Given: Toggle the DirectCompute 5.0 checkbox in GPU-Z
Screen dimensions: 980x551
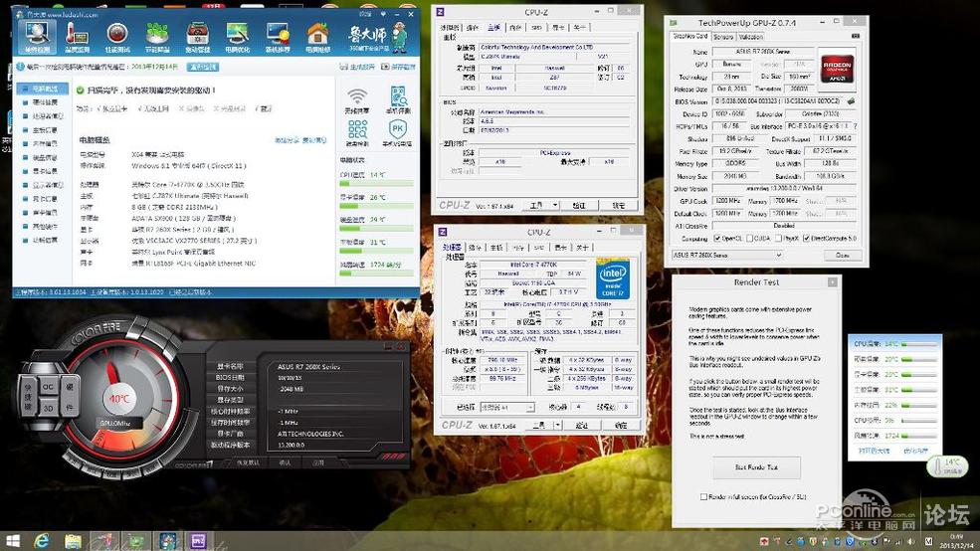Looking at the screenshot, I should (806, 238).
